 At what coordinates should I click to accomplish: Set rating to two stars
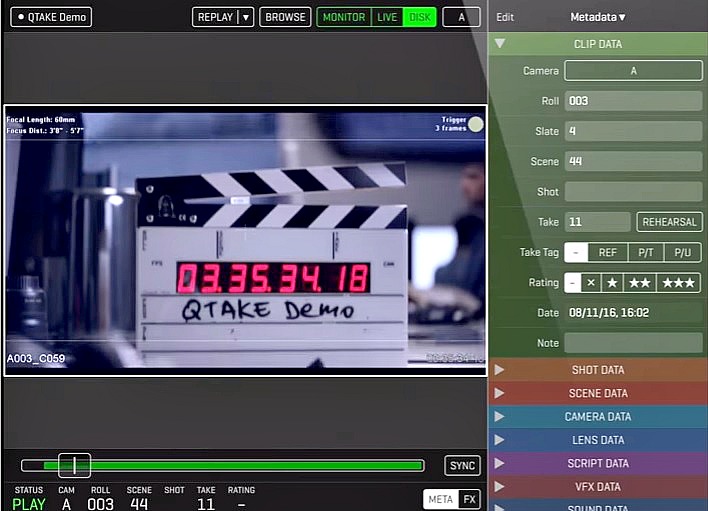tap(640, 283)
